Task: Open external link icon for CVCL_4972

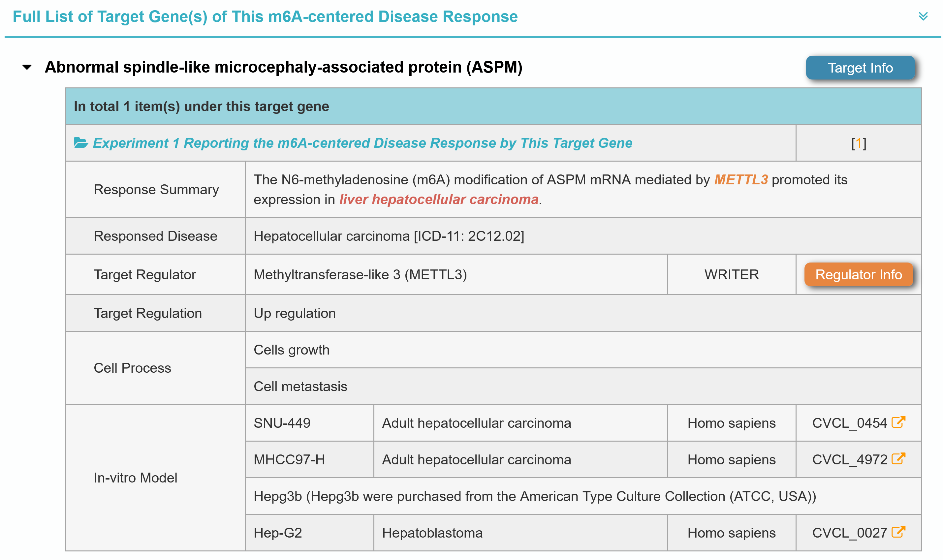Action: pyautogui.click(x=898, y=459)
